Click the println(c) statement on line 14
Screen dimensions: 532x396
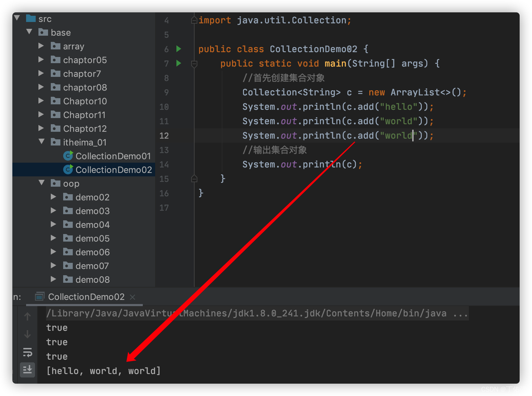point(302,164)
